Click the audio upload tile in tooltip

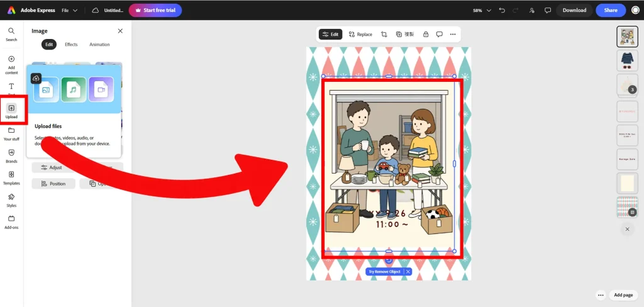[x=74, y=89]
